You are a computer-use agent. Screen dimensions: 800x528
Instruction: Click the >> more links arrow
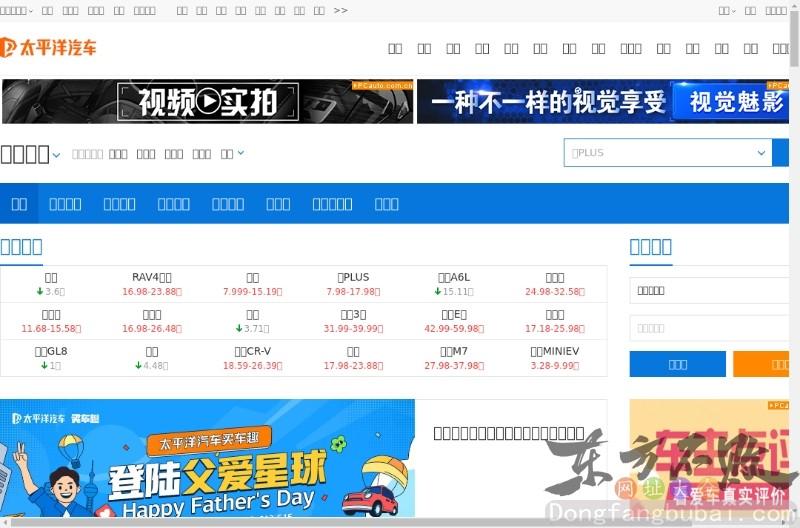341,10
